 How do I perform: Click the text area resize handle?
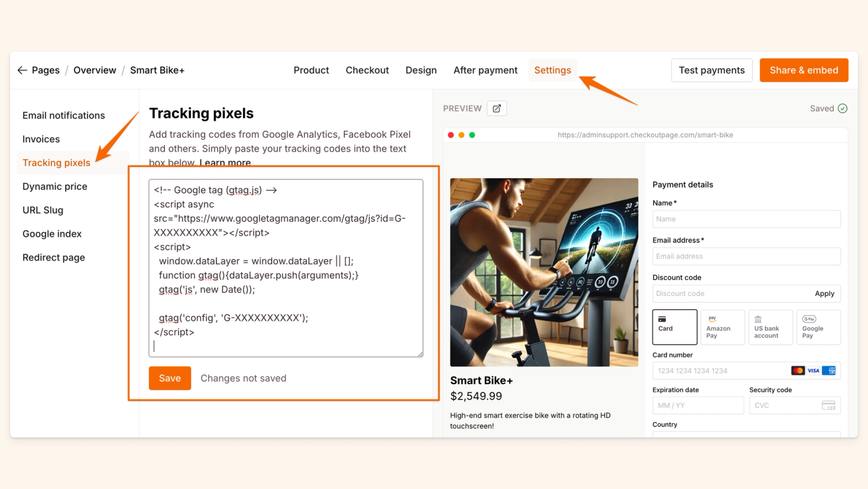(x=420, y=353)
